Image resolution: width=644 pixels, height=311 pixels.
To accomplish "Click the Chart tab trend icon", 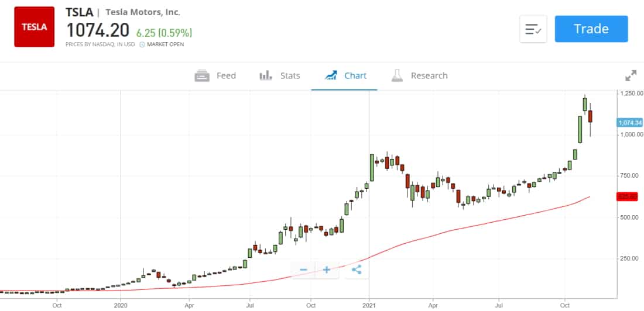I will pyautogui.click(x=331, y=75).
